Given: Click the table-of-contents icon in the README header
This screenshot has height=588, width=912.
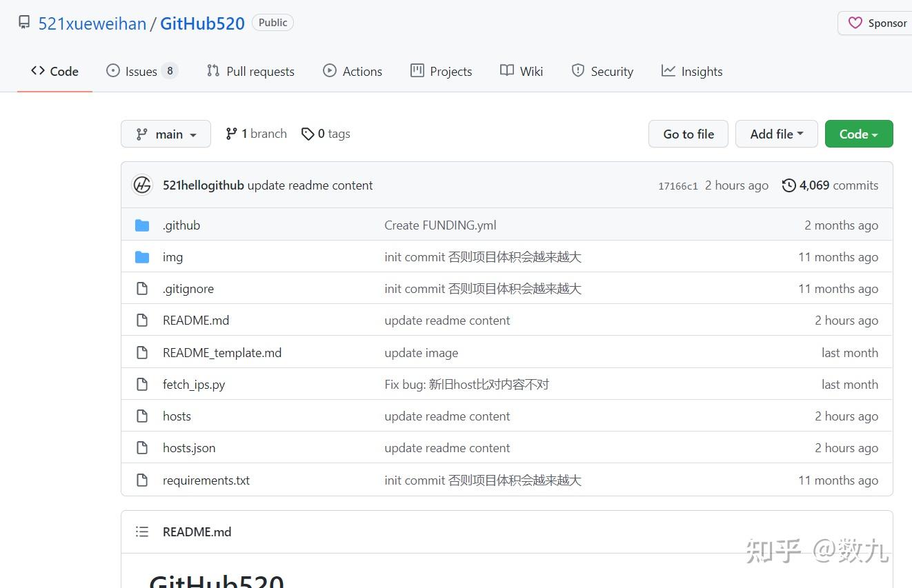Looking at the screenshot, I should pyautogui.click(x=142, y=531).
